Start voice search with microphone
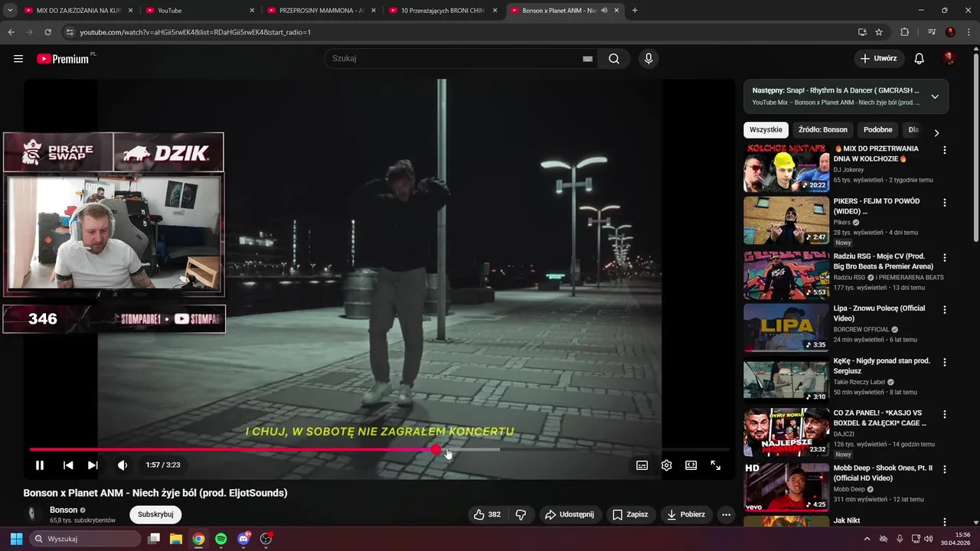This screenshot has width=980, height=551. point(648,59)
